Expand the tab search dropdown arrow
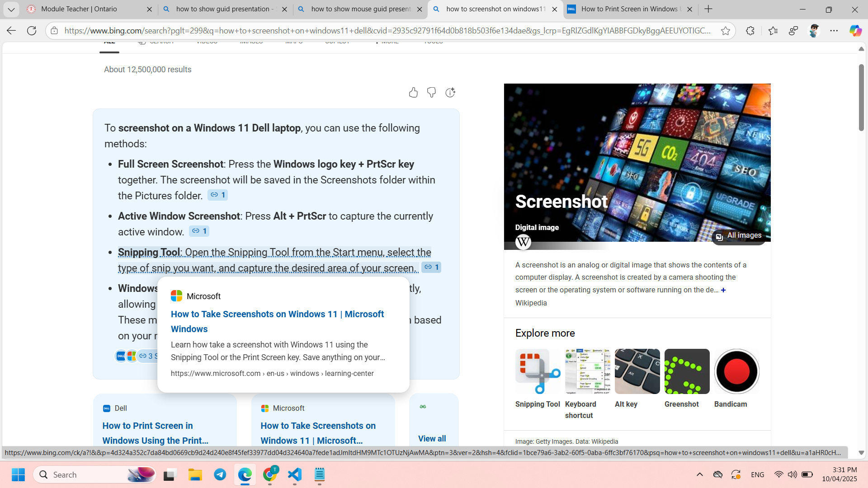868x488 pixels. click(11, 9)
